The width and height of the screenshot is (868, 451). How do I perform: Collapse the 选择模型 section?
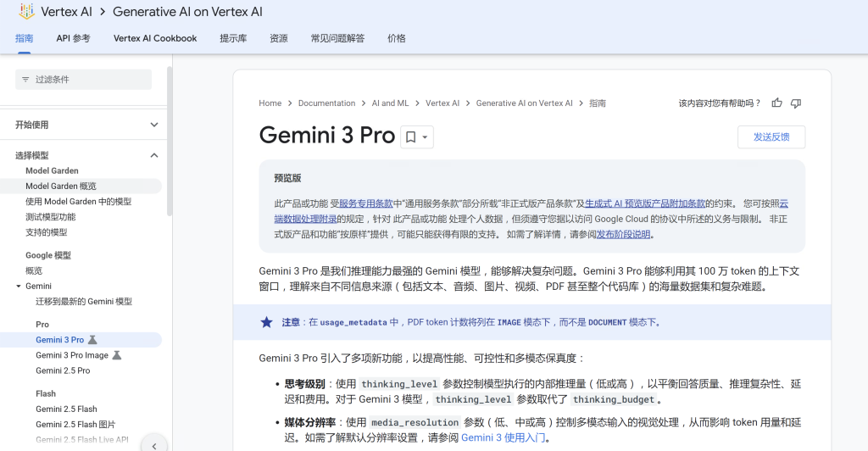pos(154,155)
